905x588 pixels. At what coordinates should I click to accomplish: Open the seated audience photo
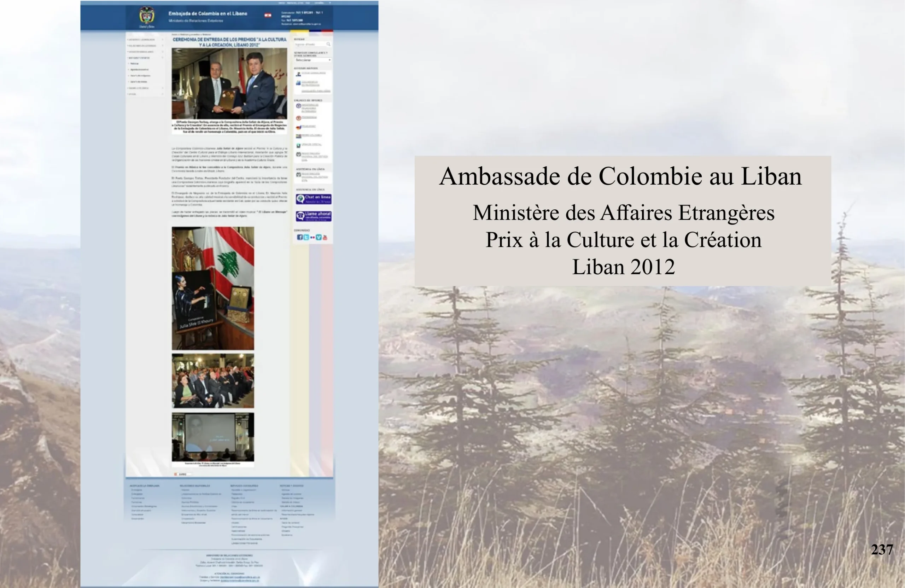[x=212, y=380]
